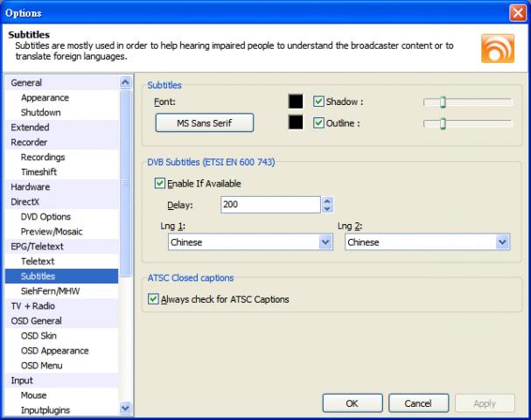This screenshot has width=531, height=420.
Task: Click the Outline thickness slider
Action: [467, 123]
